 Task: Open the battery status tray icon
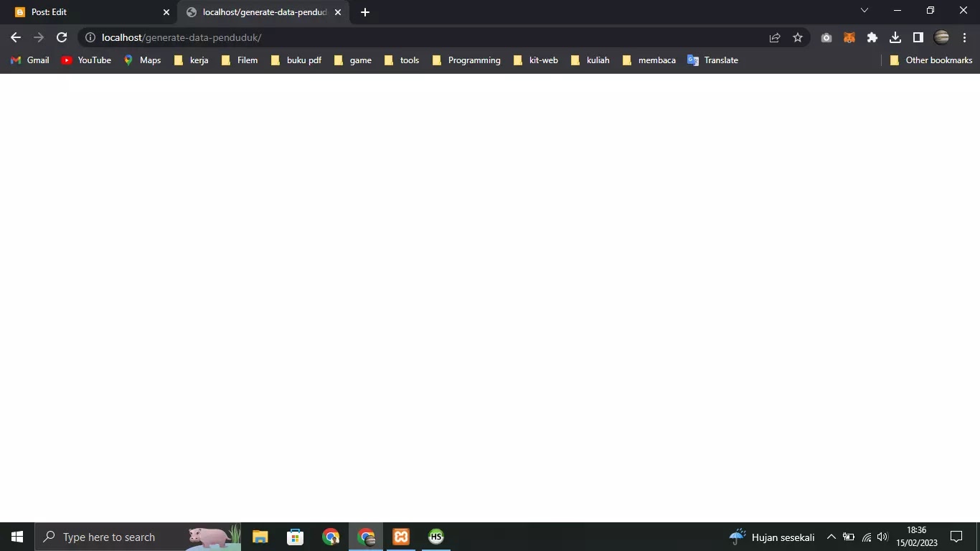click(x=849, y=537)
